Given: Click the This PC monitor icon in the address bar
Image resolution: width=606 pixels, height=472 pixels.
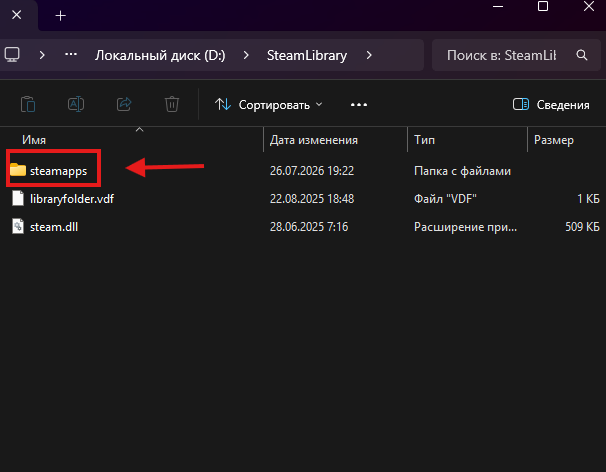Looking at the screenshot, I should point(12,55).
